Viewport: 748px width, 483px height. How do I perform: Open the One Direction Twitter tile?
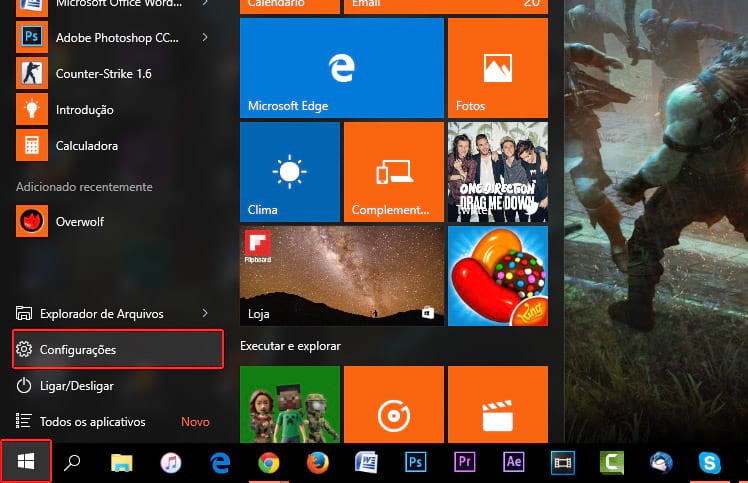tap(498, 172)
